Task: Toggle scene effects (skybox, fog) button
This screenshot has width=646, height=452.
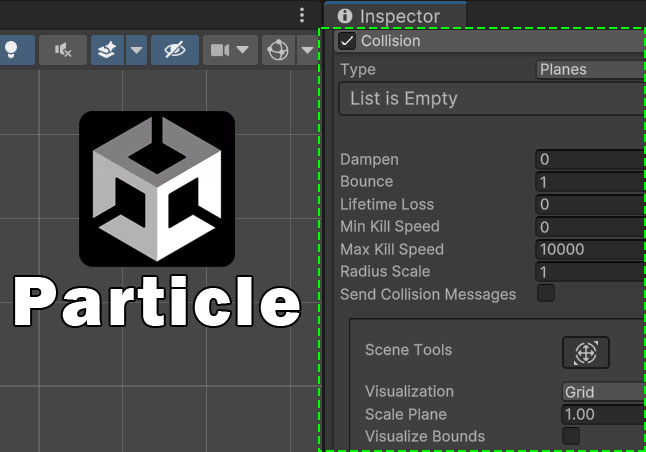Action: click(107, 50)
